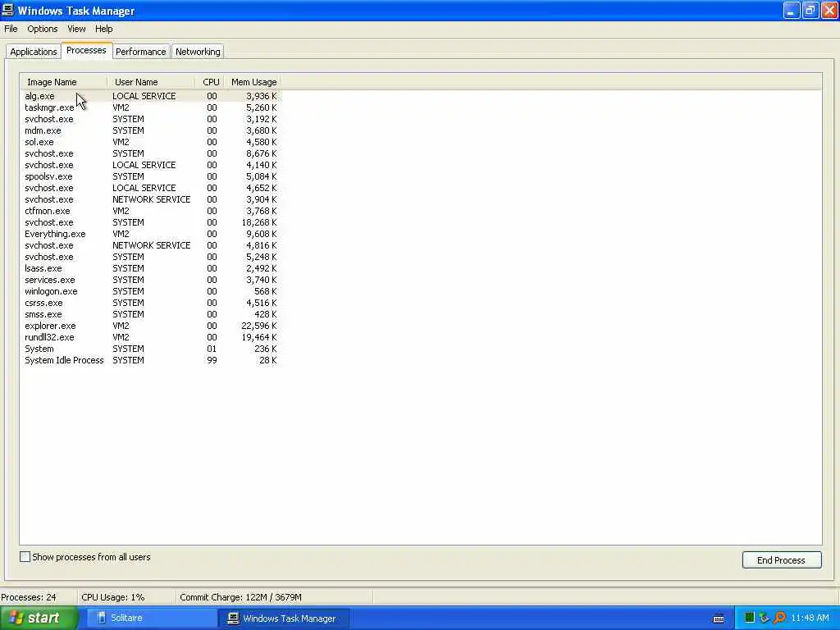Sort by Image Name column header
The image size is (840, 630).
[64, 82]
